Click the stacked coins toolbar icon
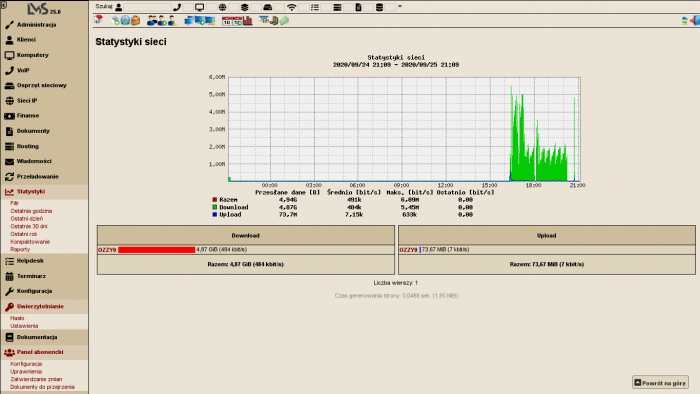 (274, 21)
